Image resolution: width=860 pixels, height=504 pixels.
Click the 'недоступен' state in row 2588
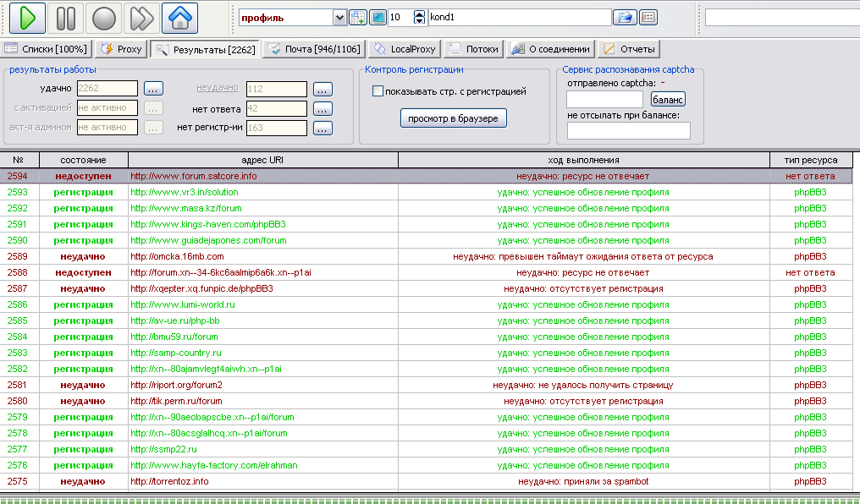click(83, 272)
